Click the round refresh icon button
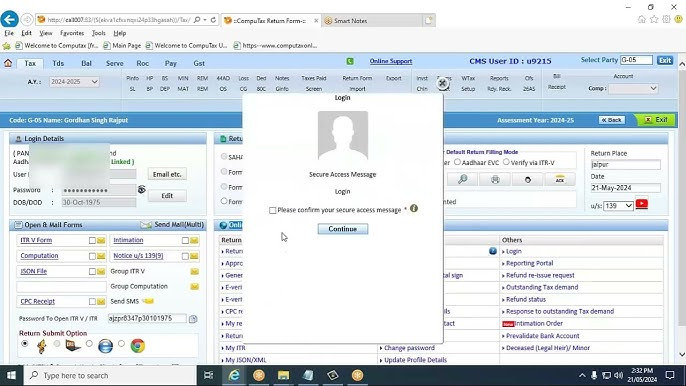The image size is (686, 386). pos(528,179)
